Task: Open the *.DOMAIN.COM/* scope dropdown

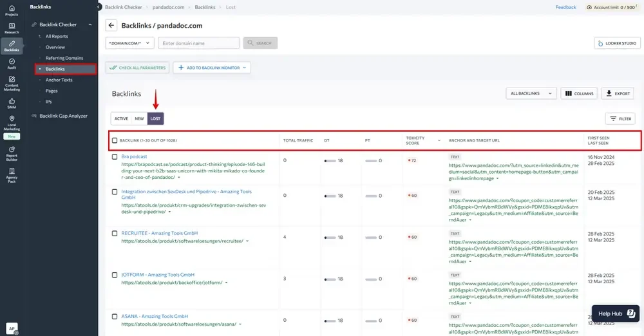Action: click(130, 43)
